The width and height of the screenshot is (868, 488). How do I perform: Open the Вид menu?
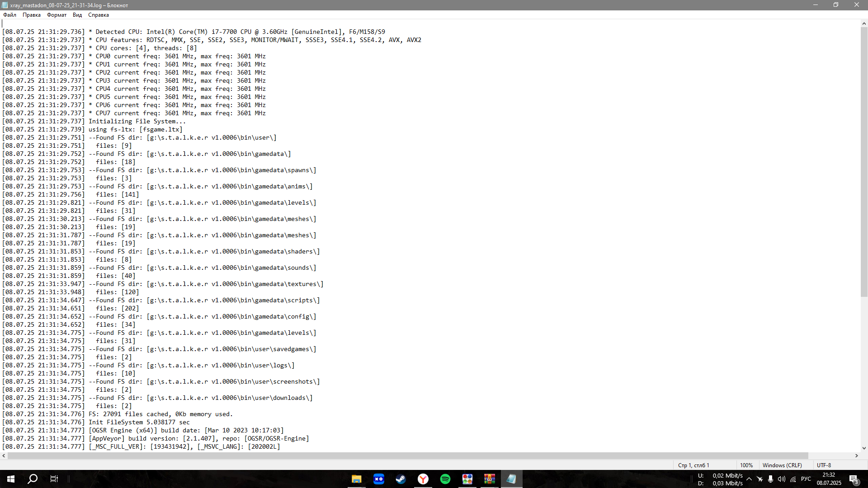(x=77, y=15)
